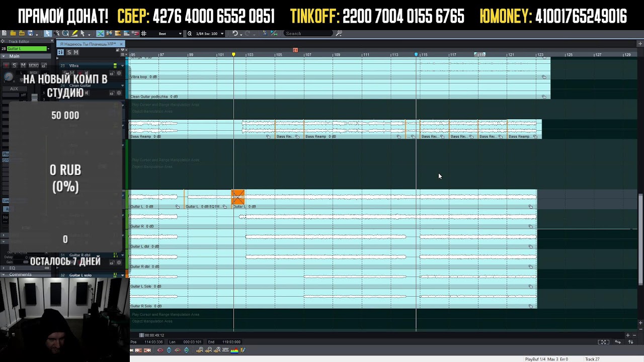Screen dimensions: 644x362
Task: Solo the track with Track Editor S button
Action: click(x=15, y=65)
